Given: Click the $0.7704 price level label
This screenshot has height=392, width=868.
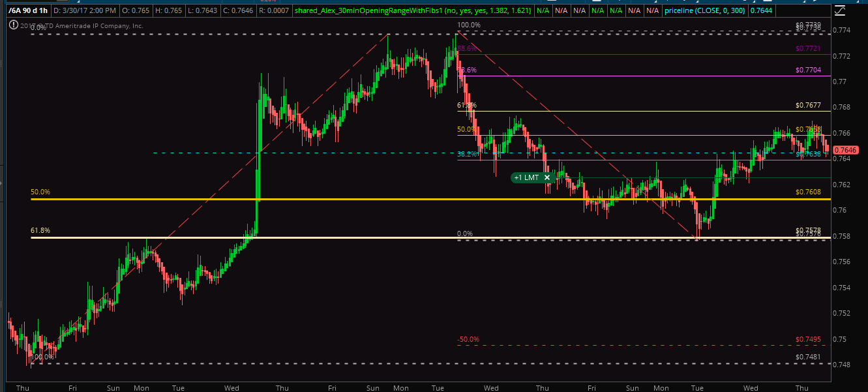Looking at the screenshot, I should (808, 70).
